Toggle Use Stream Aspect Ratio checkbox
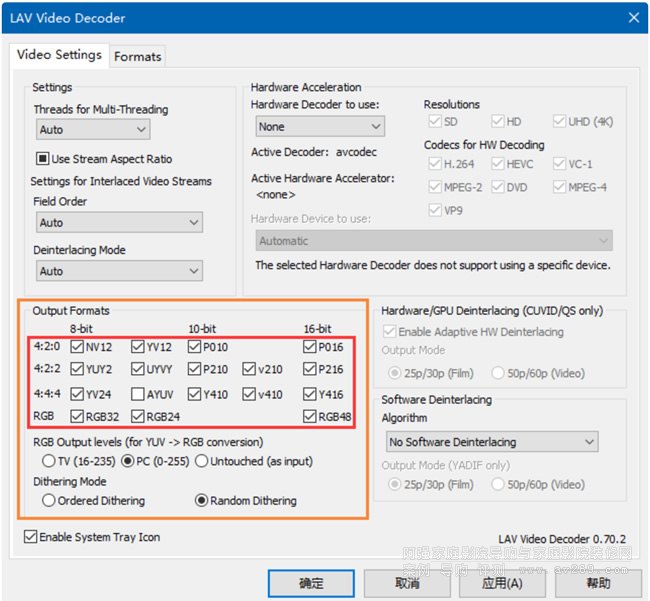 pyautogui.click(x=43, y=159)
